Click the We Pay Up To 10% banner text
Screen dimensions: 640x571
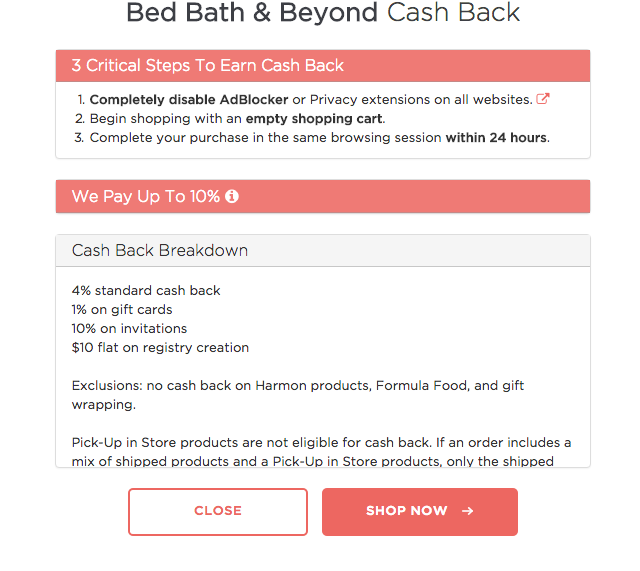(146, 196)
